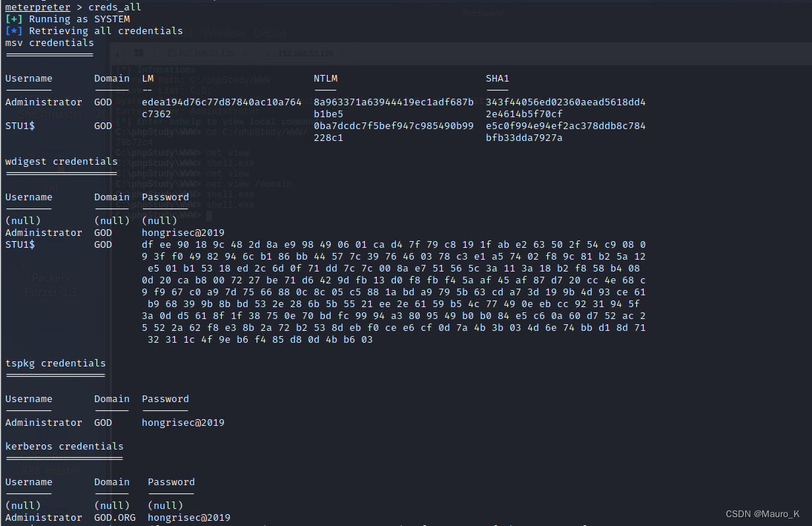Click the Username header in msv table

point(28,78)
